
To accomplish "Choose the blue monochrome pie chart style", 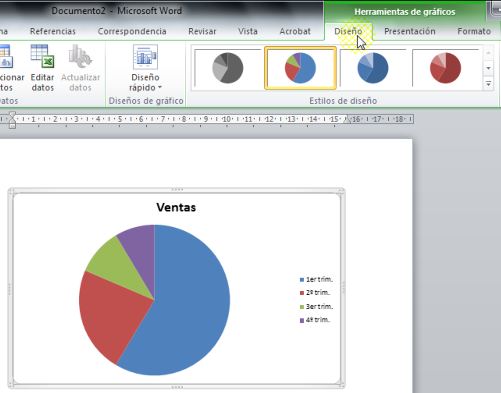I will click(373, 68).
